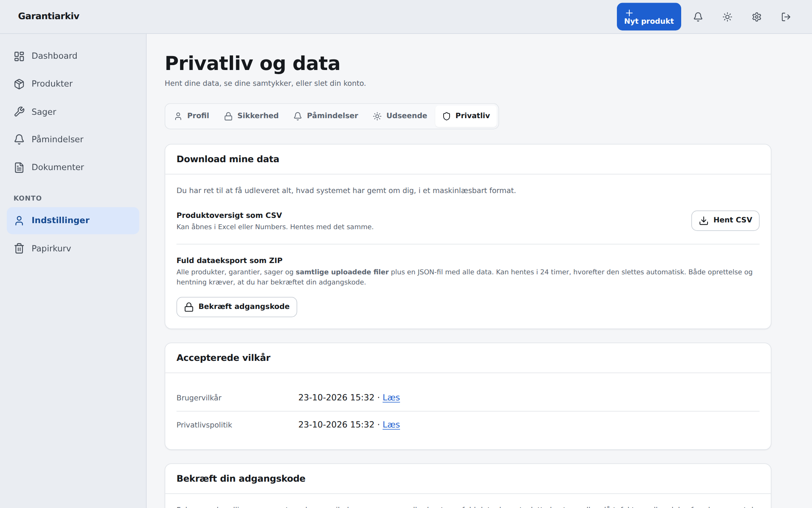Screen dimensions: 812x508
Task: Select Indstillinger in the sidebar
Action: point(73,221)
